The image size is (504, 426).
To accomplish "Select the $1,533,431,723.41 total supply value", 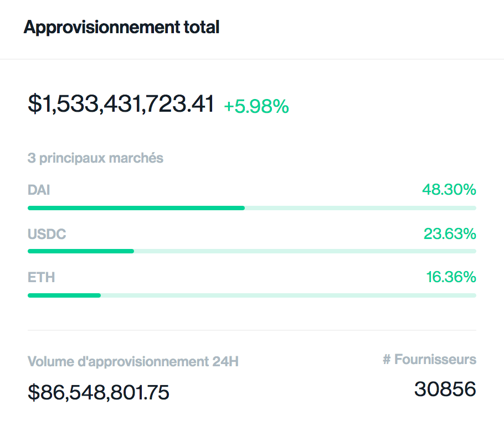I will coord(121,104).
